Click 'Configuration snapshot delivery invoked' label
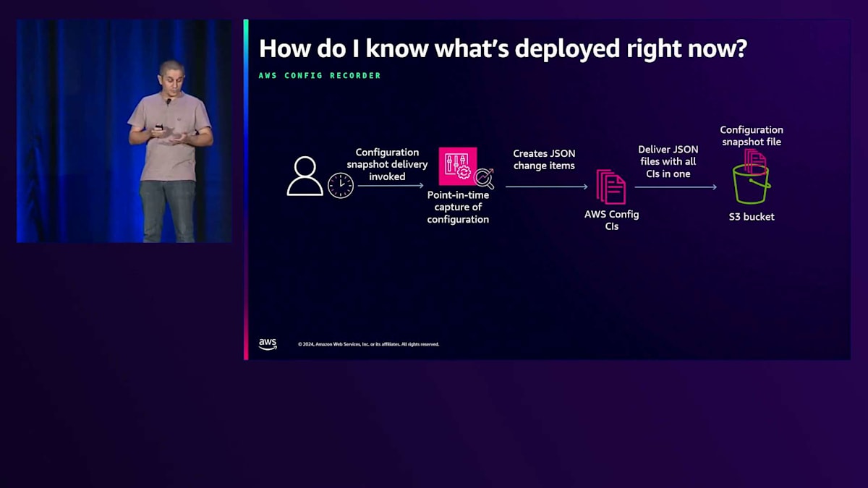 [x=387, y=164]
